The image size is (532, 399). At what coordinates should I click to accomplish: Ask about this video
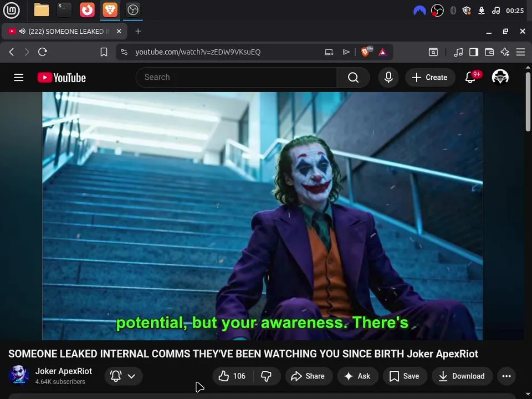(x=357, y=376)
